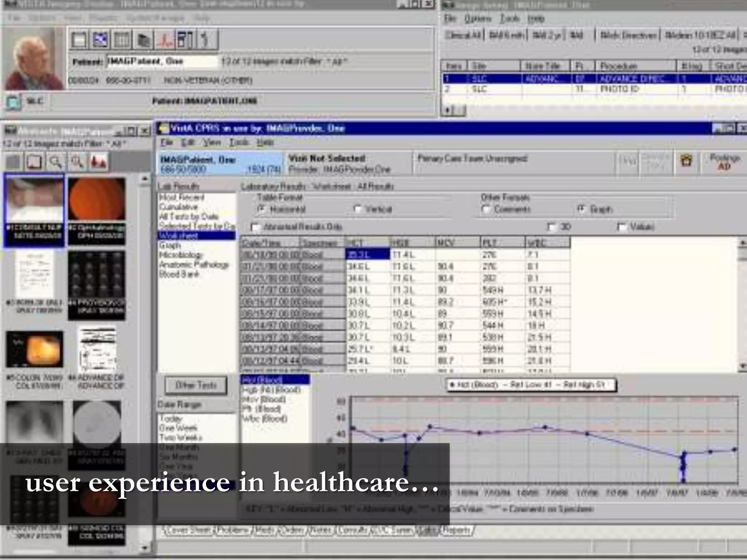This screenshot has width=747, height=560.
Task: Select the Graph format radio button
Action: click(581, 209)
